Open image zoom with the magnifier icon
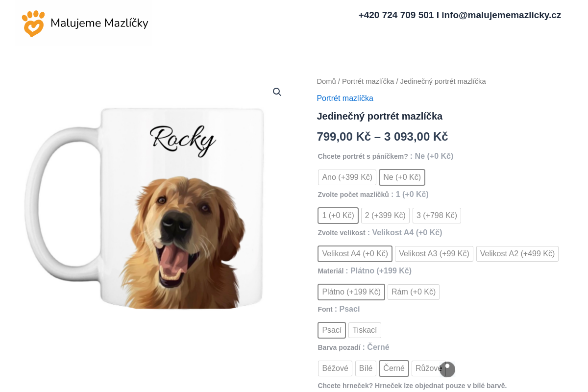Screen dimensions: 588x392 pos(277,92)
